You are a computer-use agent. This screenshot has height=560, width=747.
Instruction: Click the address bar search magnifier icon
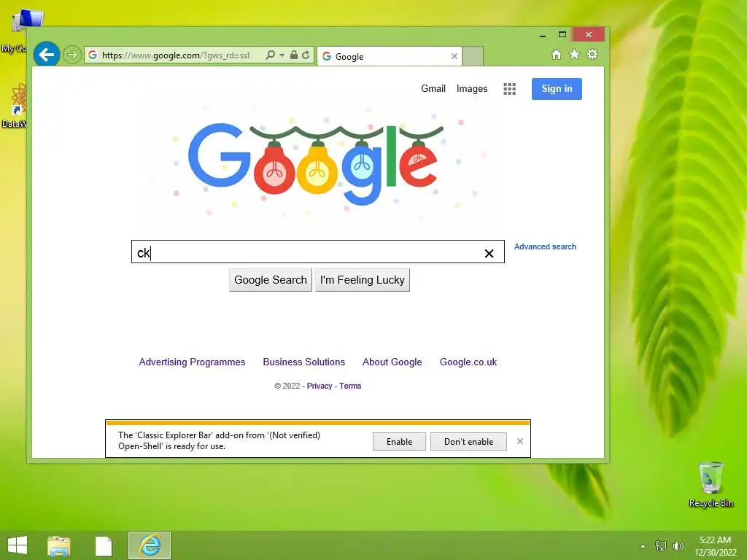coord(270,55)
